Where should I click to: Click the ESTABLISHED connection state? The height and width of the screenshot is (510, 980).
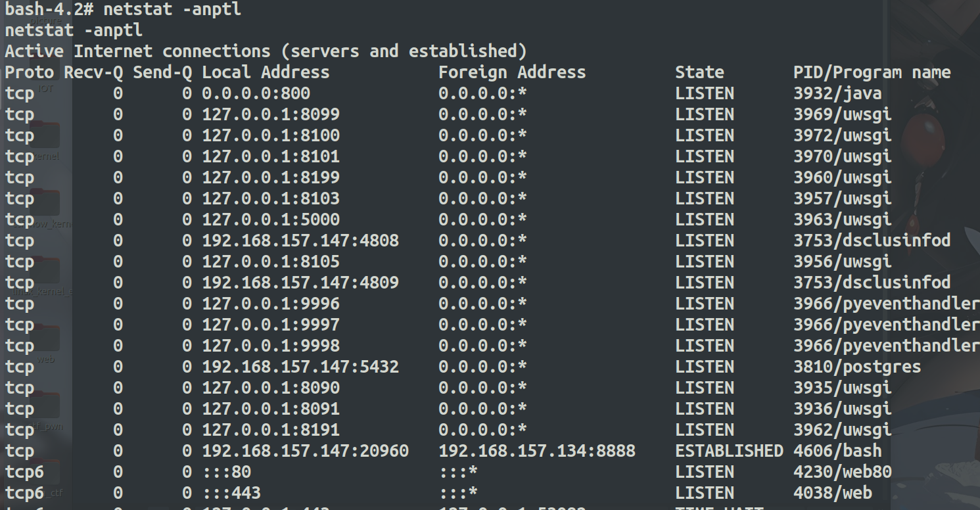(x=728, y=451)
